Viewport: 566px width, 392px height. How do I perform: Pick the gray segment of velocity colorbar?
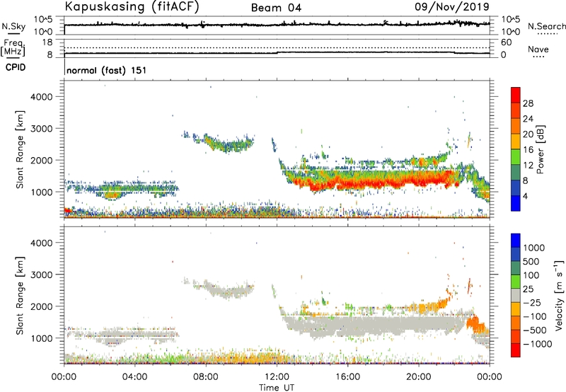click(x=516, y=296)
